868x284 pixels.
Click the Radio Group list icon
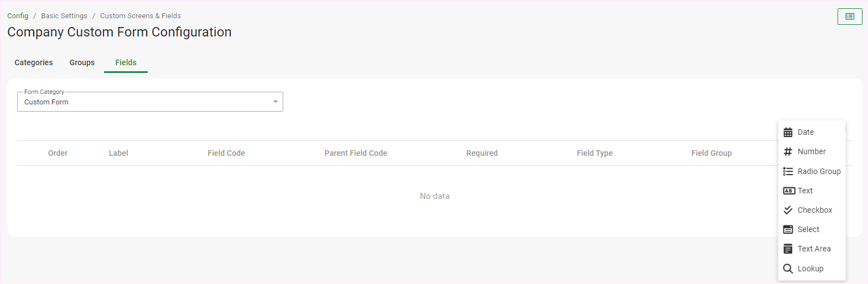[x=788, y=171]
